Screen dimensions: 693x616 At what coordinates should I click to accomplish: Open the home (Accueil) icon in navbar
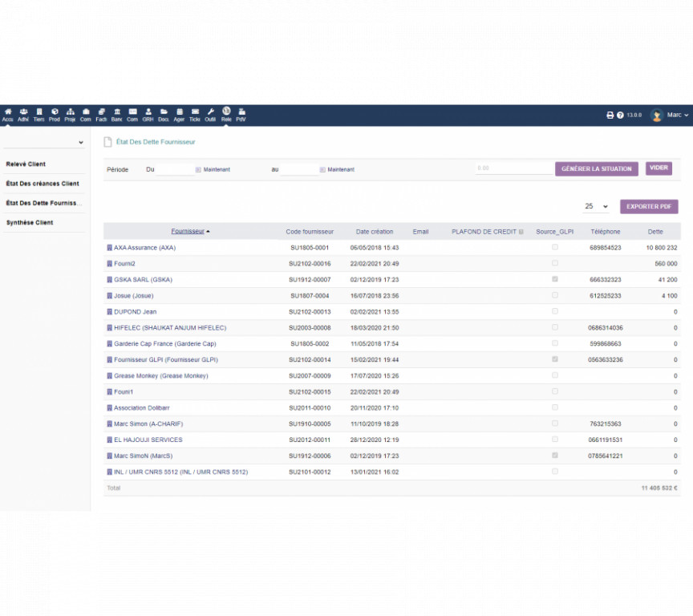[x=8, y=115]
